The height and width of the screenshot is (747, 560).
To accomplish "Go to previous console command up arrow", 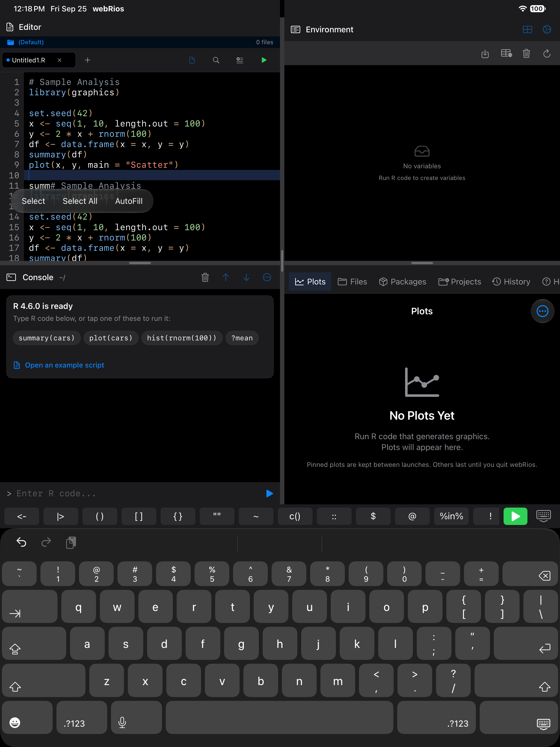I will pos(226,277).
